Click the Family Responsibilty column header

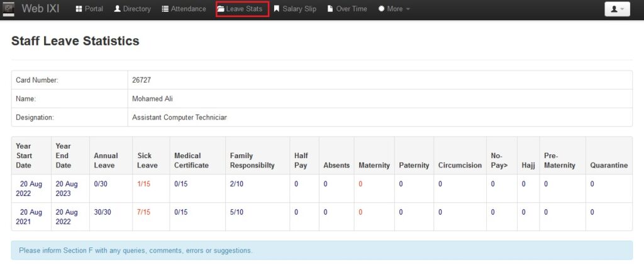(x=252, y=161)
